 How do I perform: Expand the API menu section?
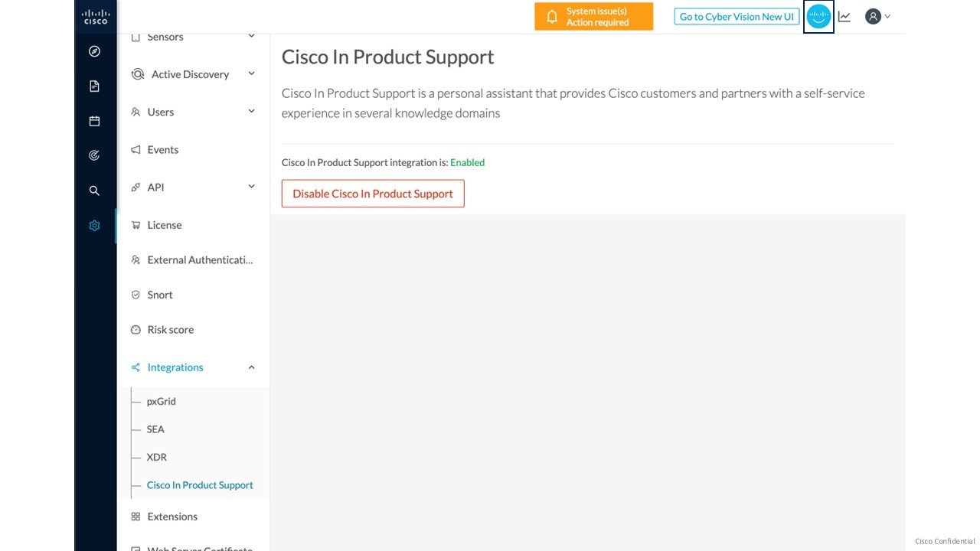pyautogui.click(x=193, y=187)
